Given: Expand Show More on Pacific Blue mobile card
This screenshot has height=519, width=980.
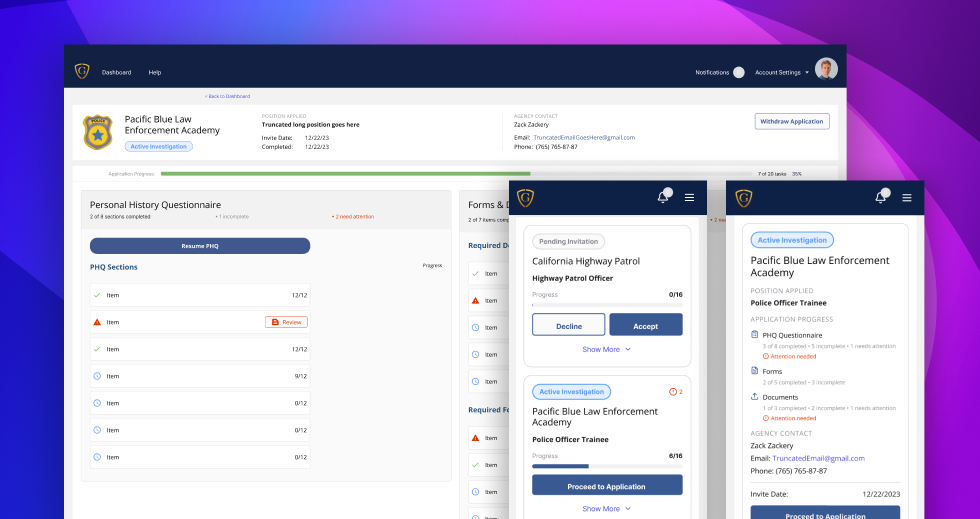Looking at the screenshot, I should tap(607, 509).
